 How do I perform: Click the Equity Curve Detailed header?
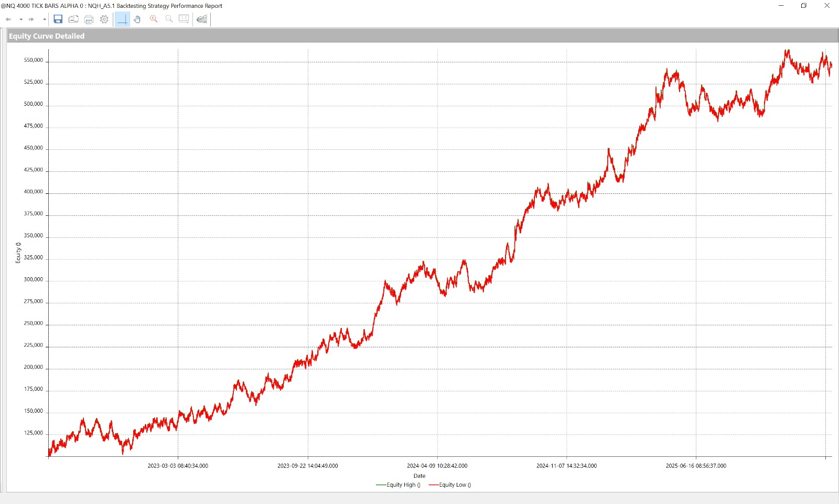(x=47, y=36)
